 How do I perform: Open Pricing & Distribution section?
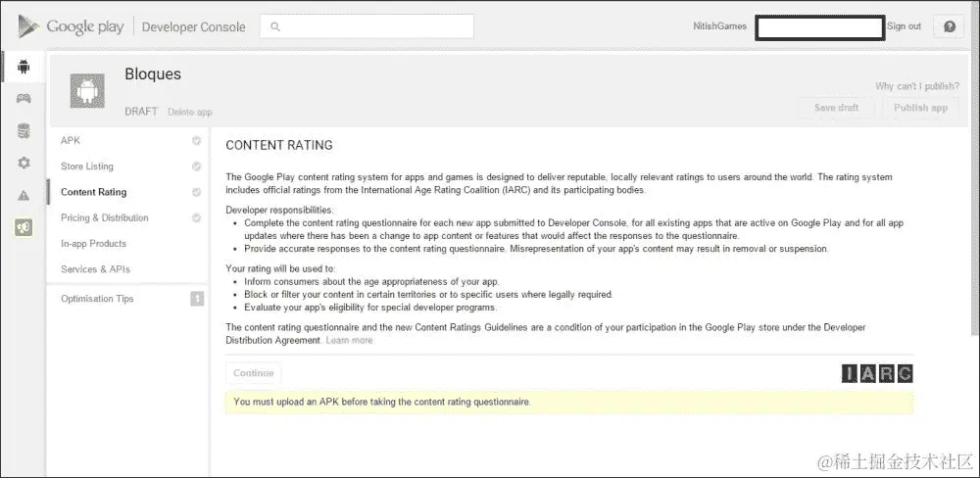[105, 217]
